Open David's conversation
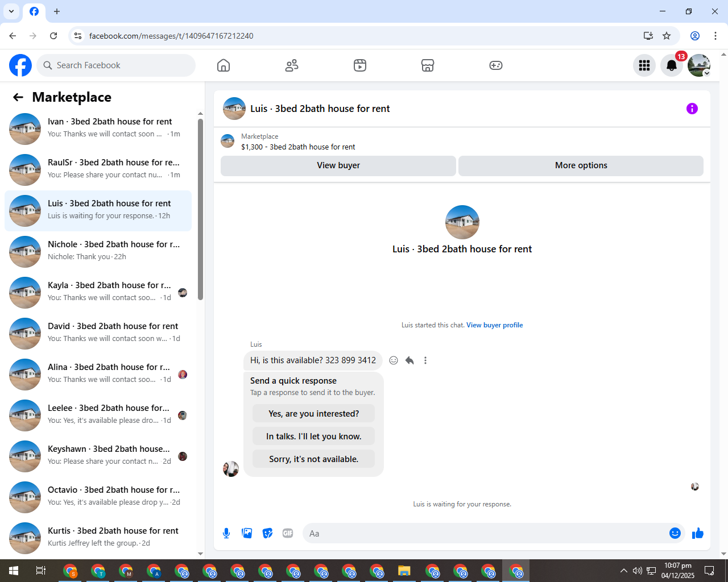The height and width of the screenshot is (582, 728). [x=98, y=333]
